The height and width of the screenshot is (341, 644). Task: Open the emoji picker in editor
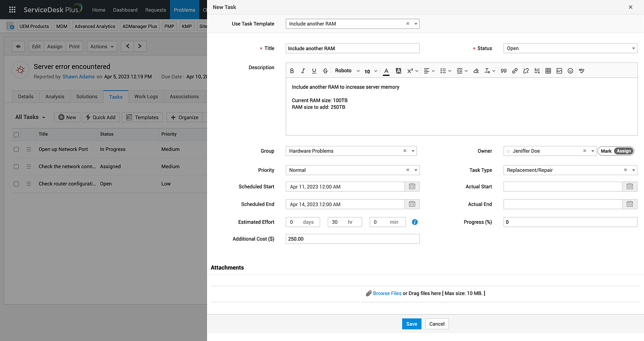(570, 71)
